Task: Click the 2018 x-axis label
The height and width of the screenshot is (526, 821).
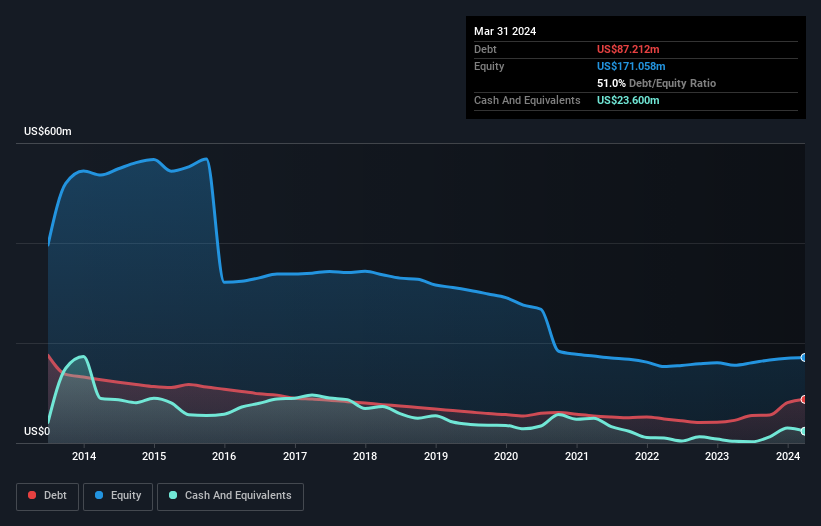Action: [365, 456]
